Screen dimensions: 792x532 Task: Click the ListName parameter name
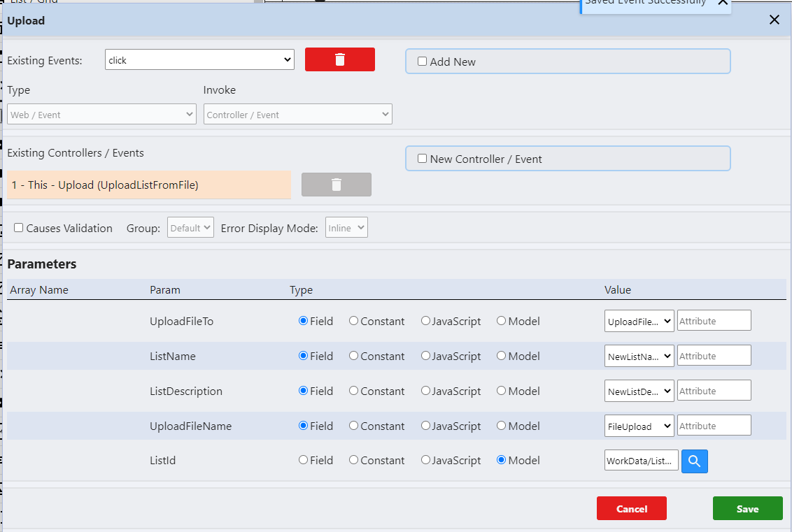172,356
